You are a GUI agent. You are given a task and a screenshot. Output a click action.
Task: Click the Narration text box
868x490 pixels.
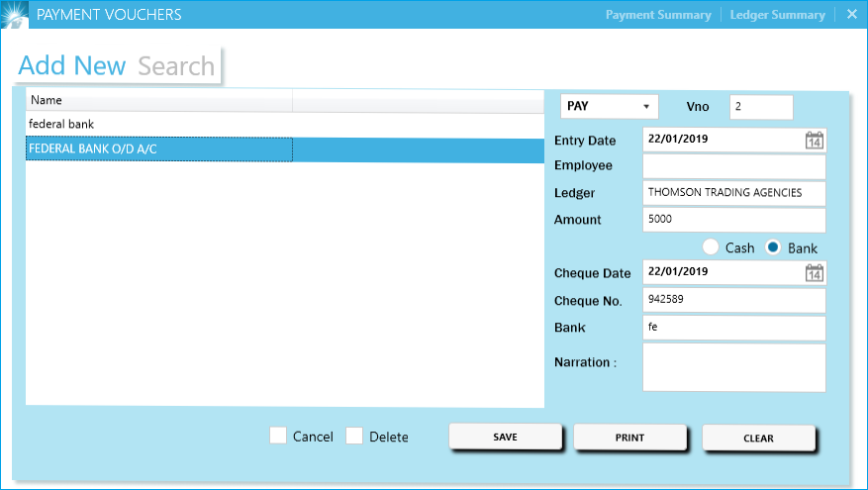point(734,367)
